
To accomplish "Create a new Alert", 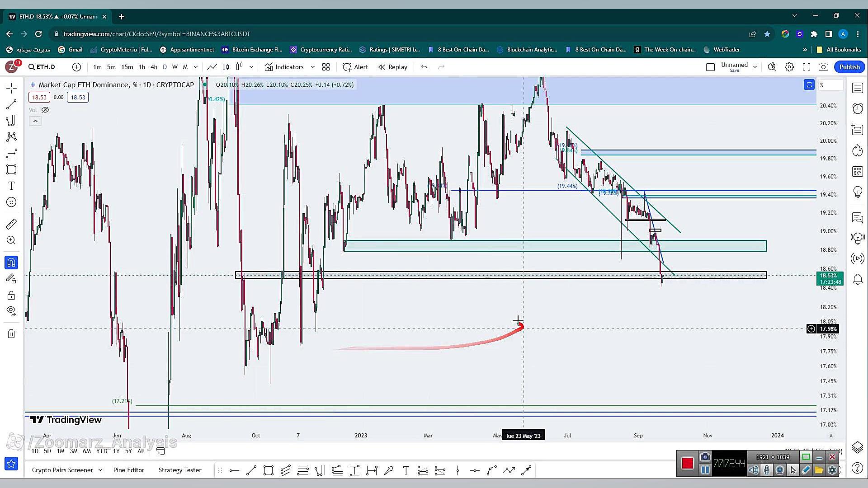I will tap(355, 67).
